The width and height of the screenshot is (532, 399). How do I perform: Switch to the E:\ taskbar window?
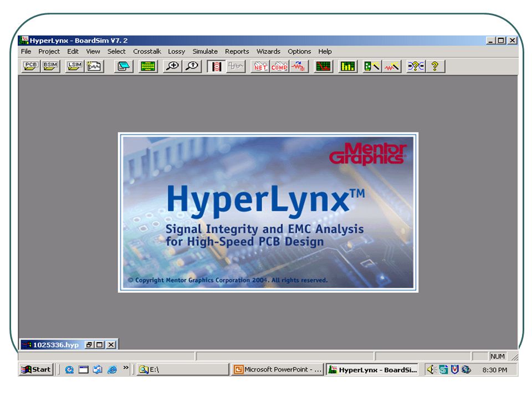[183, 370]
